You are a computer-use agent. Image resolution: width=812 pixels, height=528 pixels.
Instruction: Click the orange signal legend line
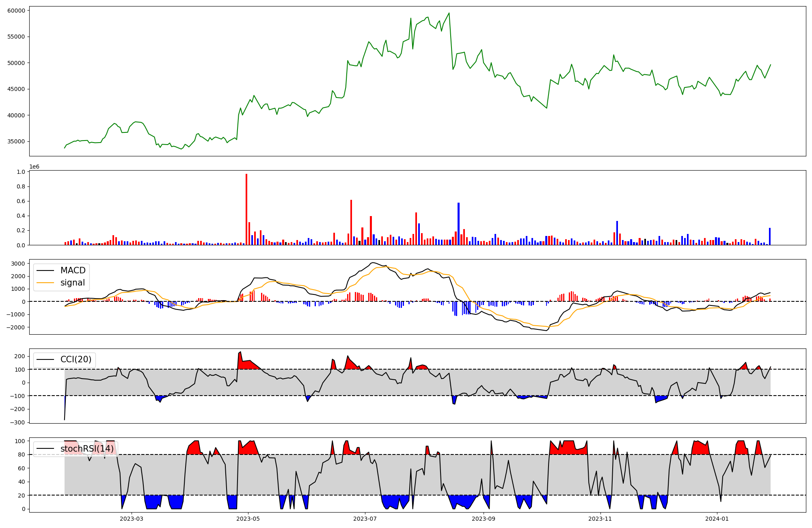[x=45, y=283]
